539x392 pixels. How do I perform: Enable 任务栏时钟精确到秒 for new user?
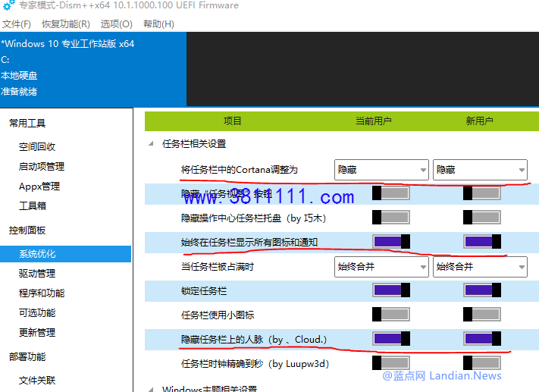482,362
